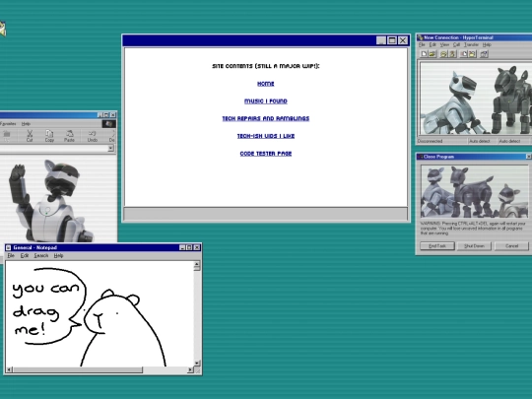Open the Search menu in Notepad
The image size is (532, 399).
(x=41, y=255)
